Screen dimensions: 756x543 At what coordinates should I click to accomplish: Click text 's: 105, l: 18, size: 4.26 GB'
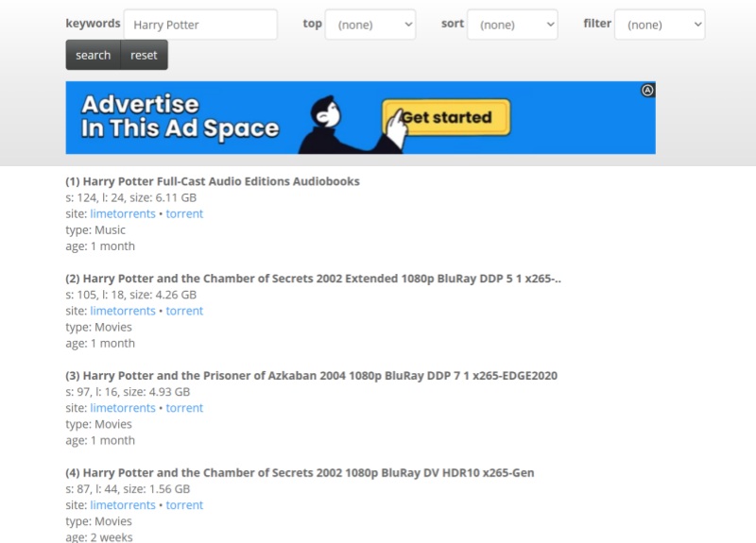click(x=131, y=295)
